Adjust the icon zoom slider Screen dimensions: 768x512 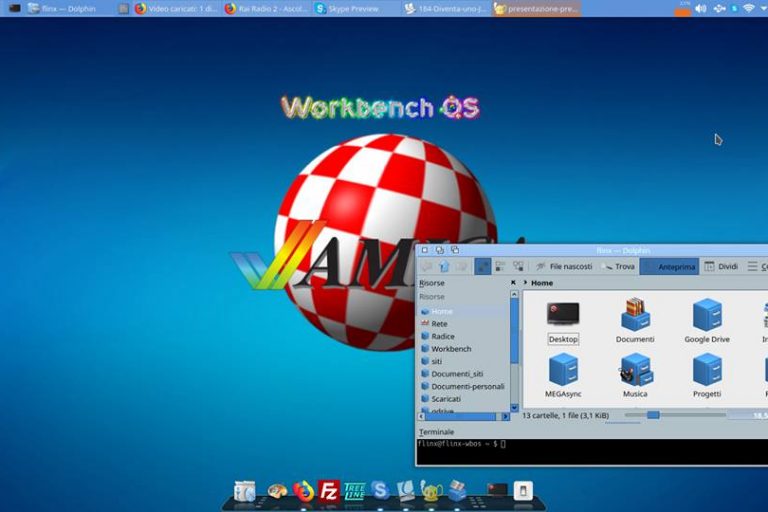point(653,414)
